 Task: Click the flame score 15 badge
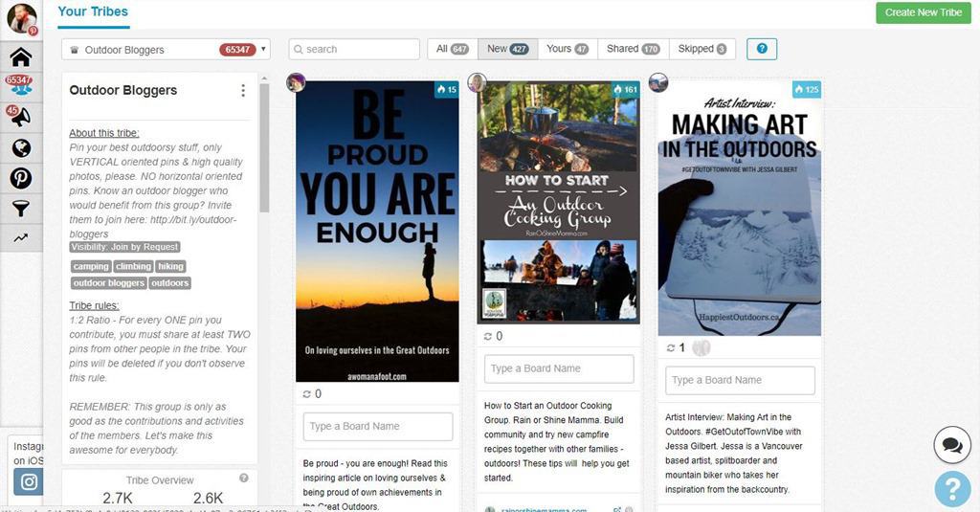(447, 89)
